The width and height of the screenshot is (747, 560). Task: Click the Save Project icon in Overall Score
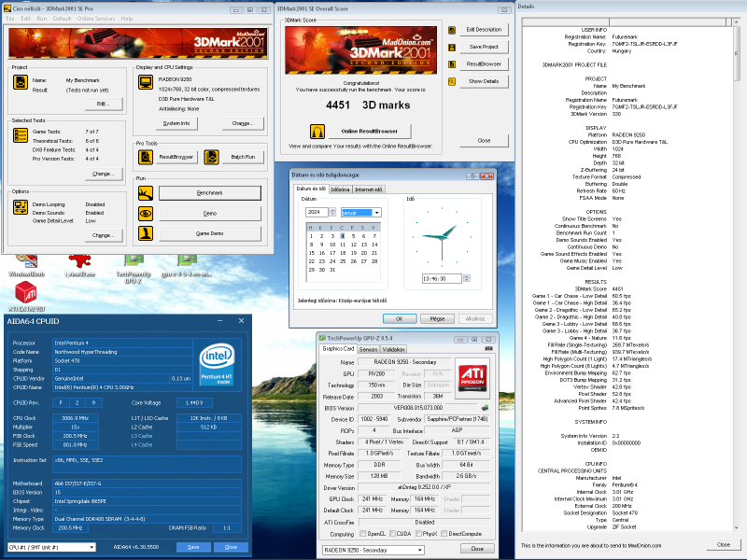tap(452, 48)
